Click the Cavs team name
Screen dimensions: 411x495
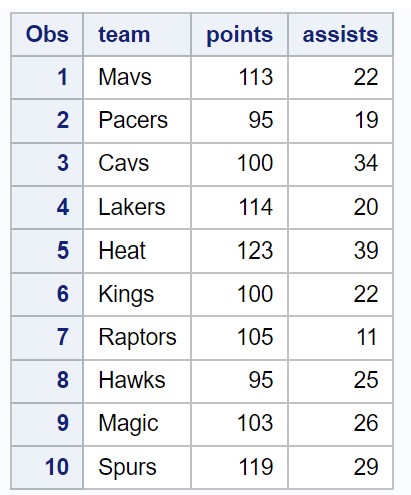[x=124, y=163]
